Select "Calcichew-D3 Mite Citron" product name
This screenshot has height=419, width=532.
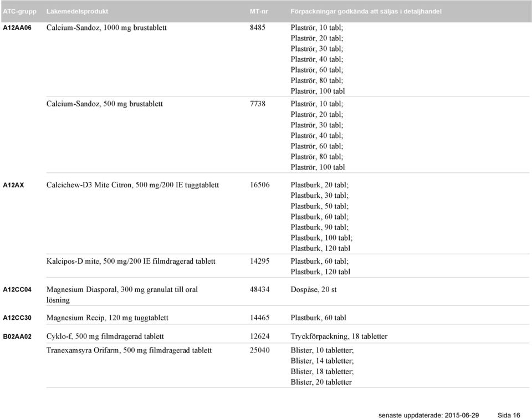click(x=89, y=185)
